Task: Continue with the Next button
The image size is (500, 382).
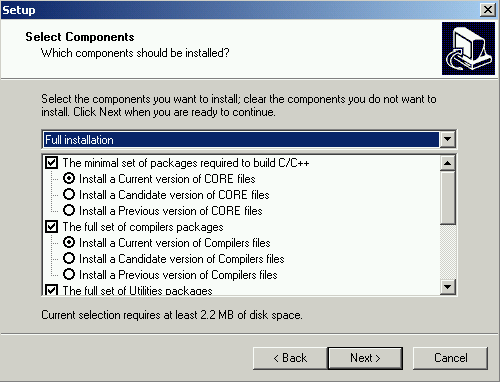Action: (365, 358)
